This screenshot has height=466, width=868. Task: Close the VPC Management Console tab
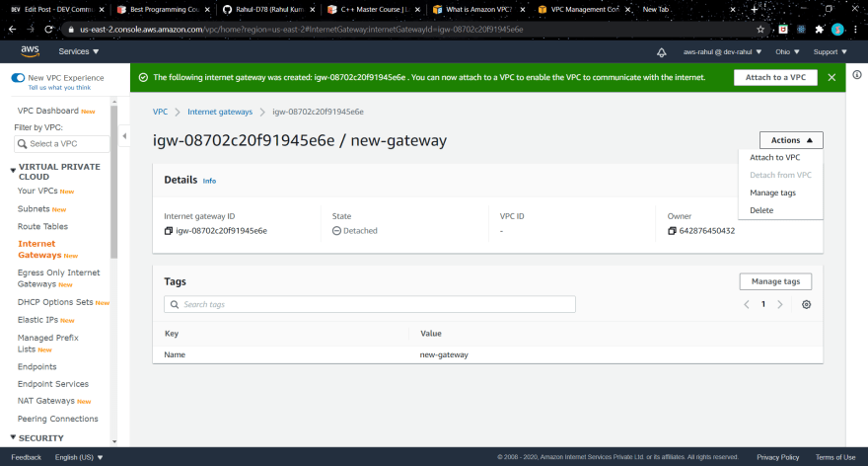627,10
